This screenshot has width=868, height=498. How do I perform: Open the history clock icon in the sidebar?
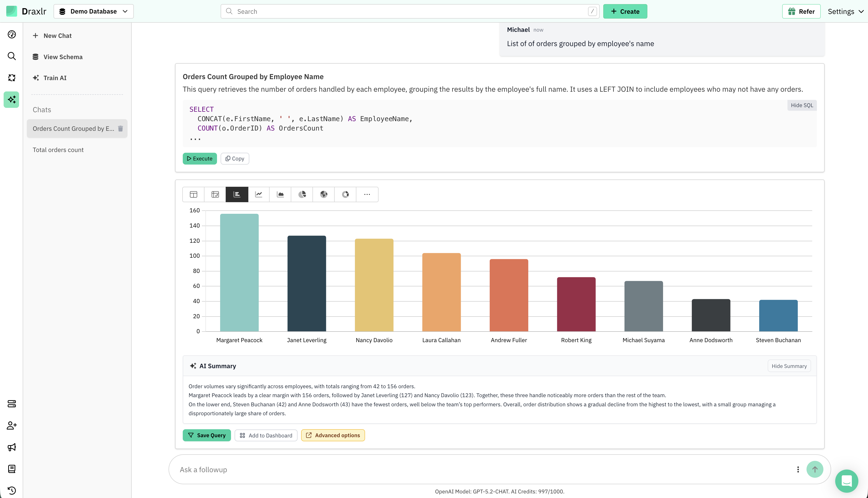coord(12,491)
